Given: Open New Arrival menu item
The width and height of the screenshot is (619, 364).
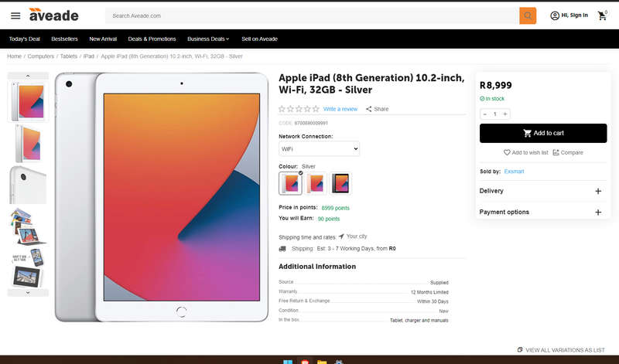Looking at the screenshot, I should coord(103,39).
